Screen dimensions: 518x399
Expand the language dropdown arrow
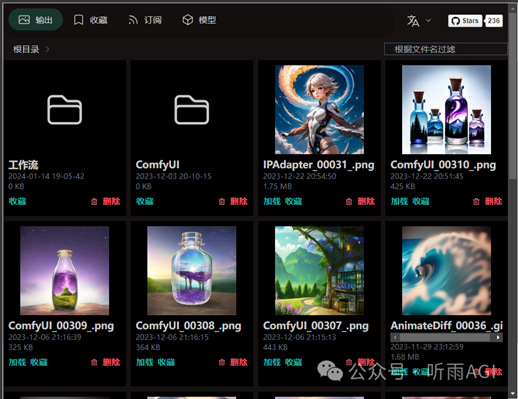[428, 21]
